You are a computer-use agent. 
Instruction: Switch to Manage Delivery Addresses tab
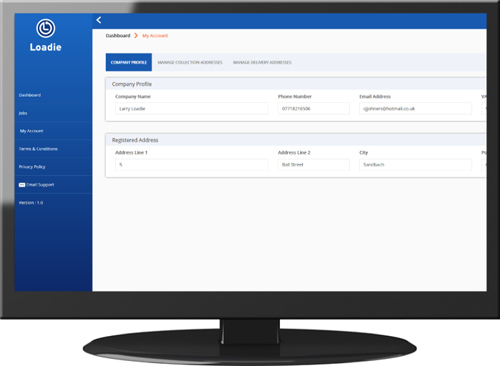[262, 62]
